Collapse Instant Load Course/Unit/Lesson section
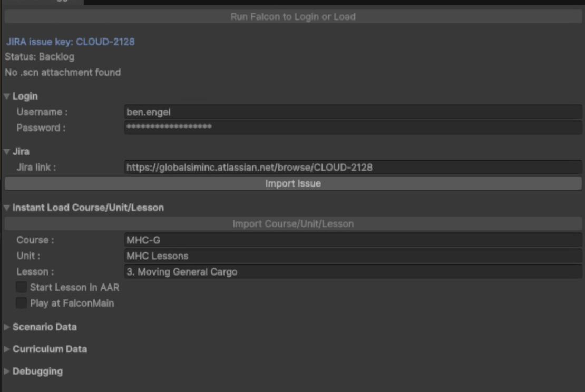Viewport: 585px width, 392px height. pyautogui.click(x=7, y=208)
